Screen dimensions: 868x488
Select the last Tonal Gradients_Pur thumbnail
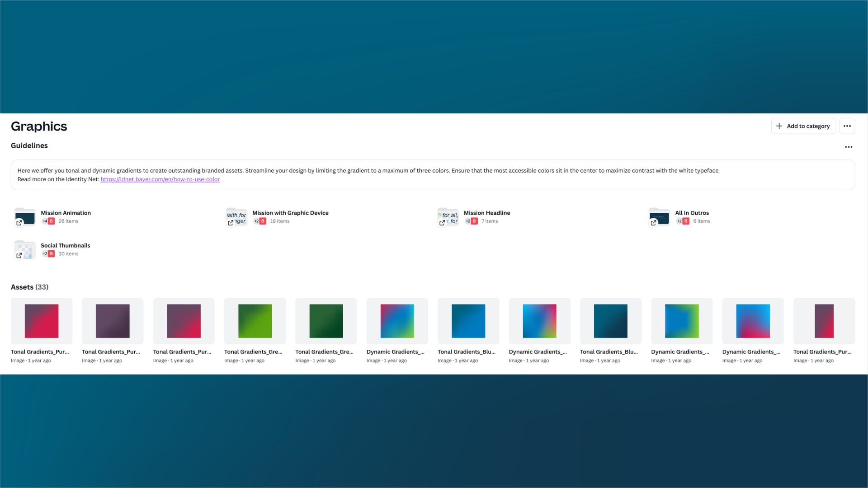(824, 321)
